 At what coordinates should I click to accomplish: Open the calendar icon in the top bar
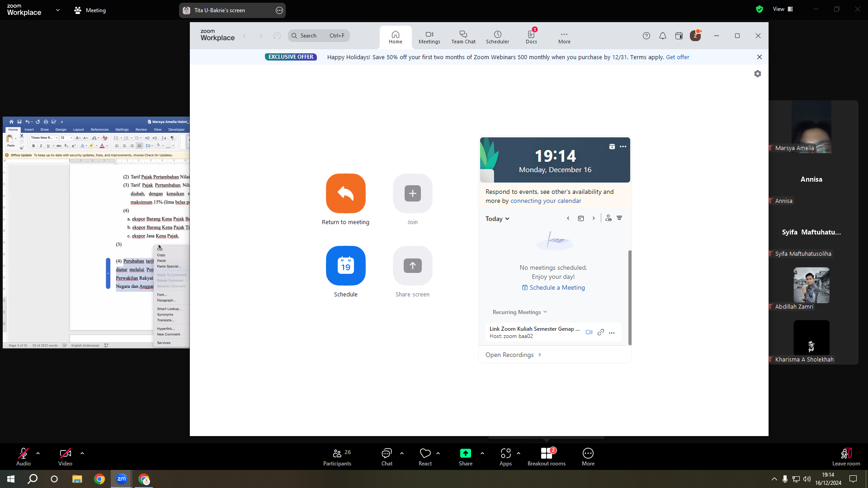(679, 36)
